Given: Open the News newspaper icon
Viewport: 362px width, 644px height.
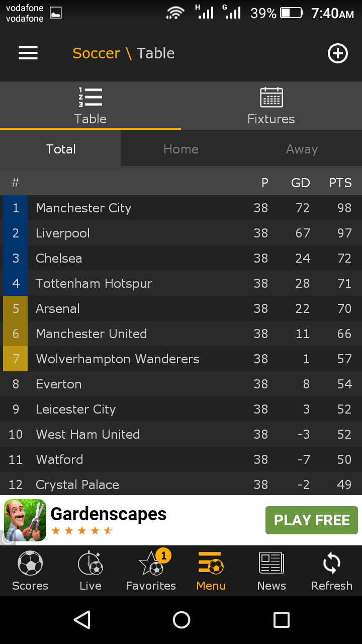Looking at the screenshot, I should click(271, 563).
